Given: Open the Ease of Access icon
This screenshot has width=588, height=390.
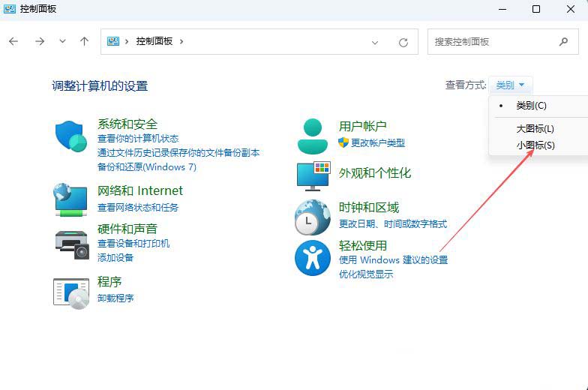Looking at the screenshot, I should click(313, 258).
